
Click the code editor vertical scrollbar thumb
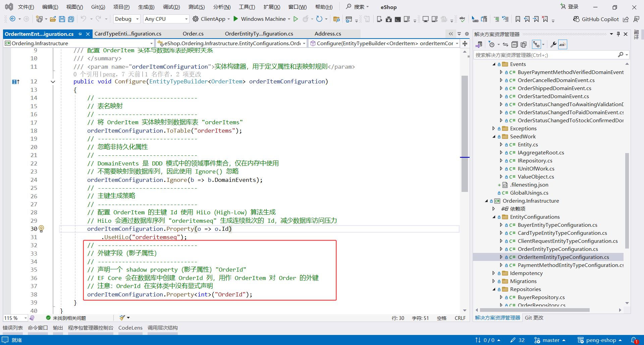(465, 134)
